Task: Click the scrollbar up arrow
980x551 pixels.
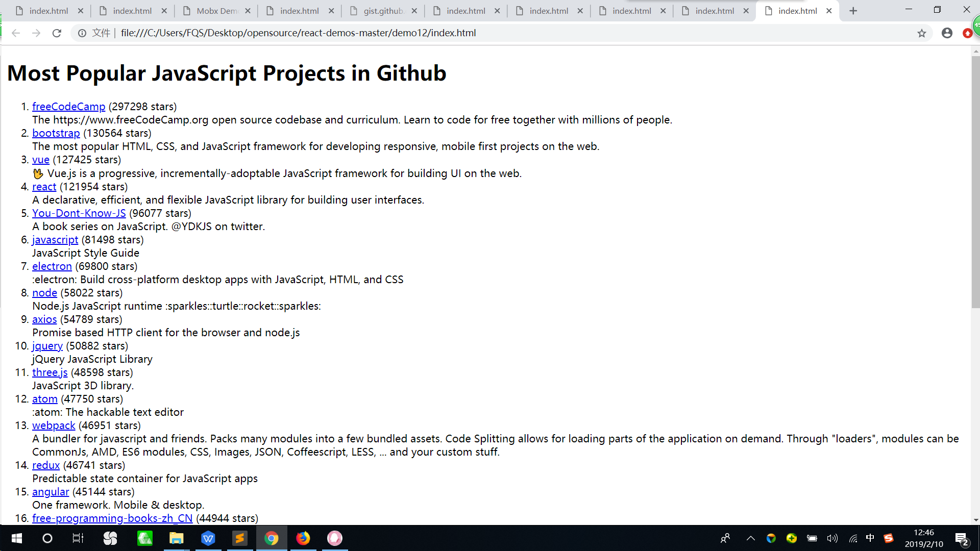Action: (x=975, y=51)
